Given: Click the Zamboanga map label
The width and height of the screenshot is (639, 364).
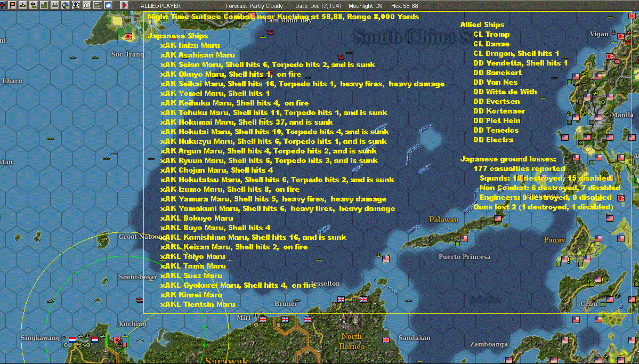Looking at the screenshot, I should point(489,344).
